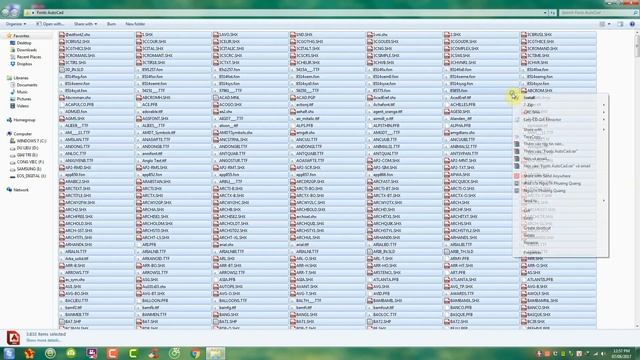The image size is (640, 360).
Task: Select Homegroup in the navigation pane
Action: coord(24,120)
